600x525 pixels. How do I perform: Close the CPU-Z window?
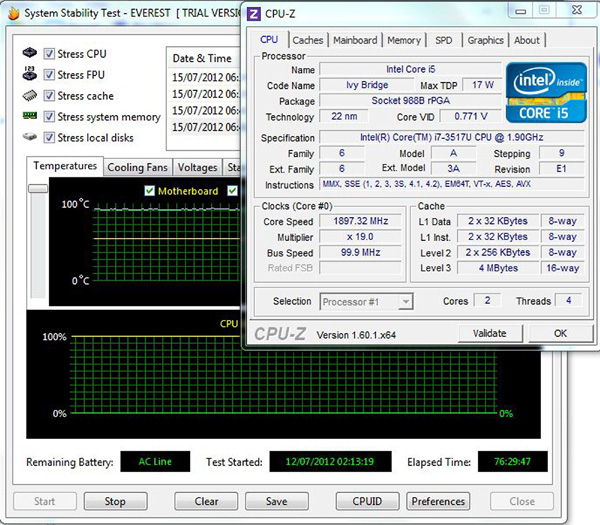pyautogui.click(x=577, y=10)
